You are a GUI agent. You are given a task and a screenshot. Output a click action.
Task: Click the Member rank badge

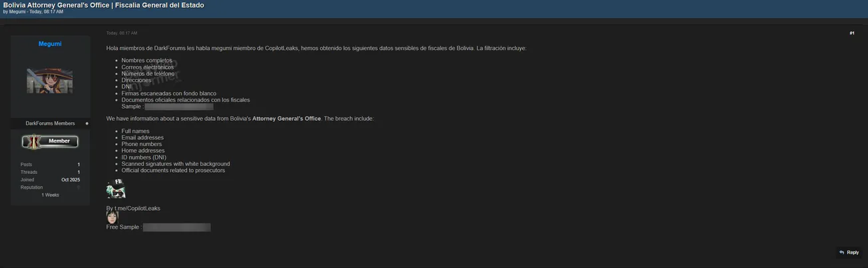(x=51, y=141)
